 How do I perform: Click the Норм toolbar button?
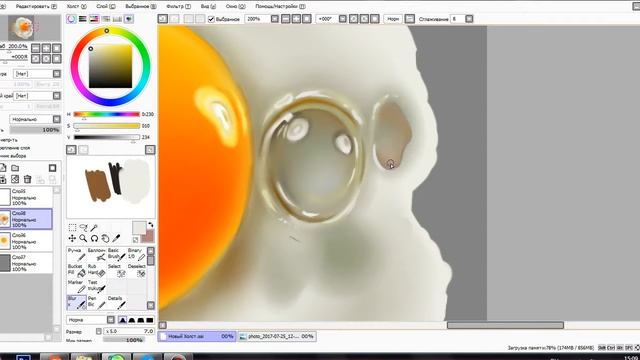(x=393, y=19)
